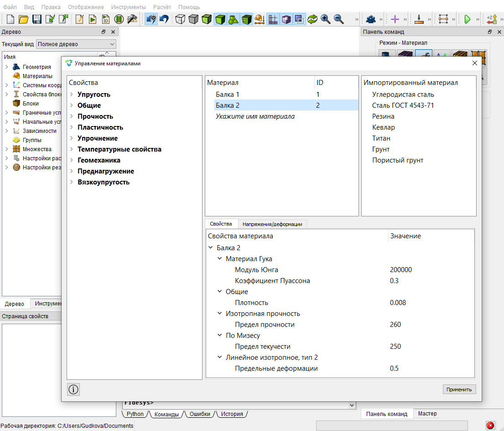Expand the Упругость property group
The width and height of the screenshot is (504, 431).
pos(72,95)
